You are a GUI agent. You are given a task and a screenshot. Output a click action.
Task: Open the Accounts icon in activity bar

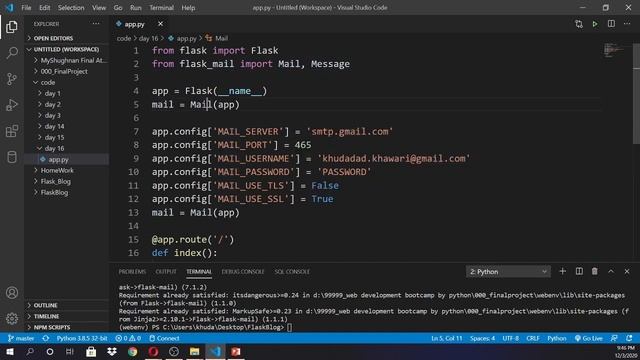(12, 293)
